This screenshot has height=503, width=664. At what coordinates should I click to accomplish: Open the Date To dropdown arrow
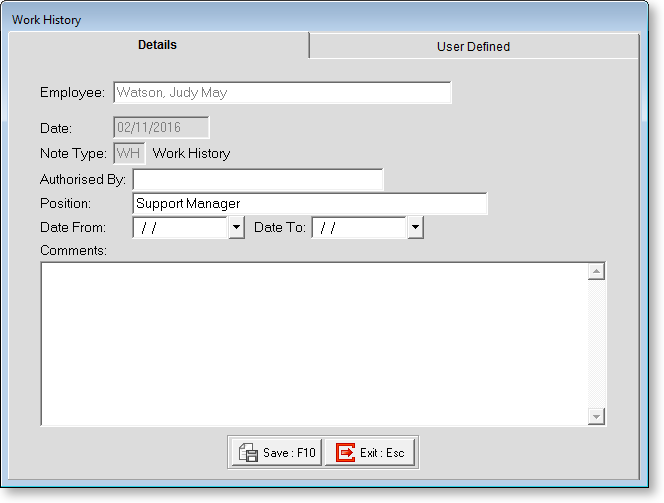coord(416,228)
